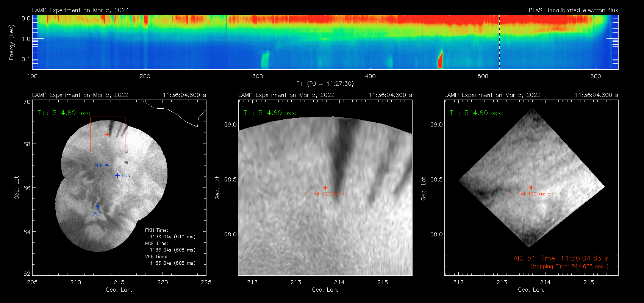Click the 'VEE' station label

(99, 166)
